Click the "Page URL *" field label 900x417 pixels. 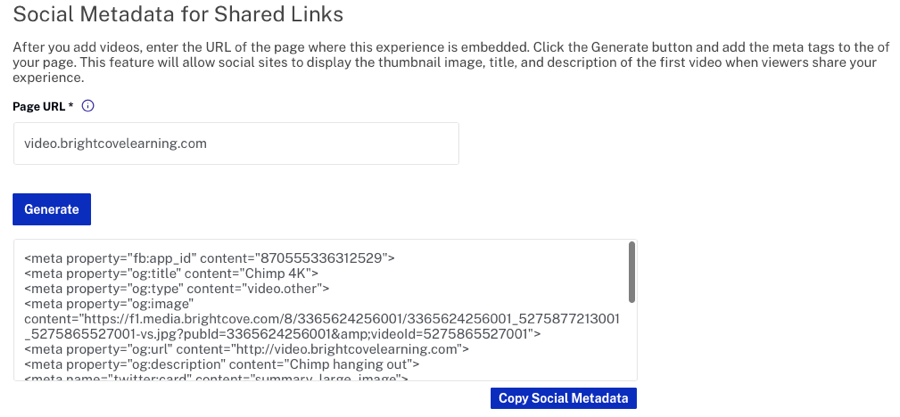tap(43, 106)
